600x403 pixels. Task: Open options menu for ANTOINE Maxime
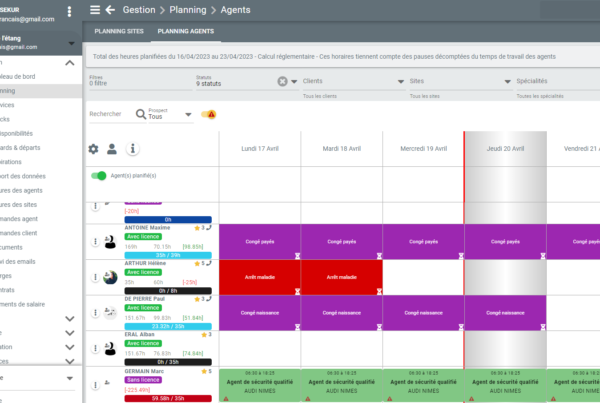[x=96, y=238]
